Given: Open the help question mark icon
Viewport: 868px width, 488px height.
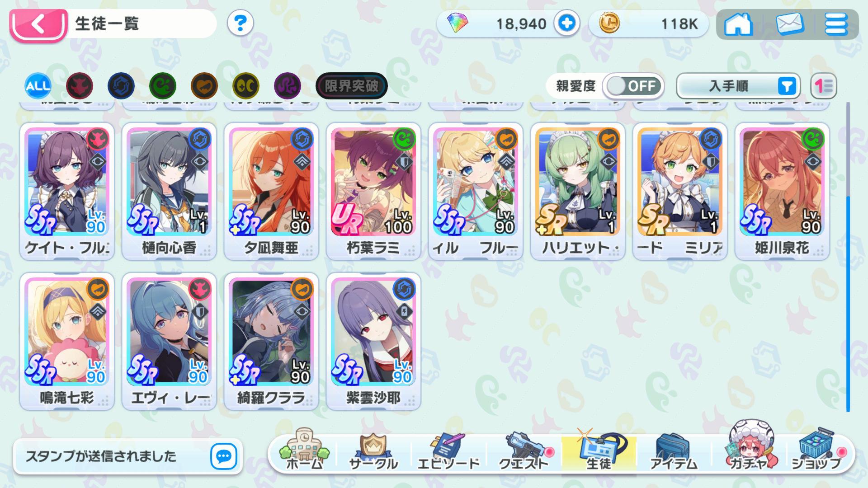Looking at the screenshot, I should [240, 23].
